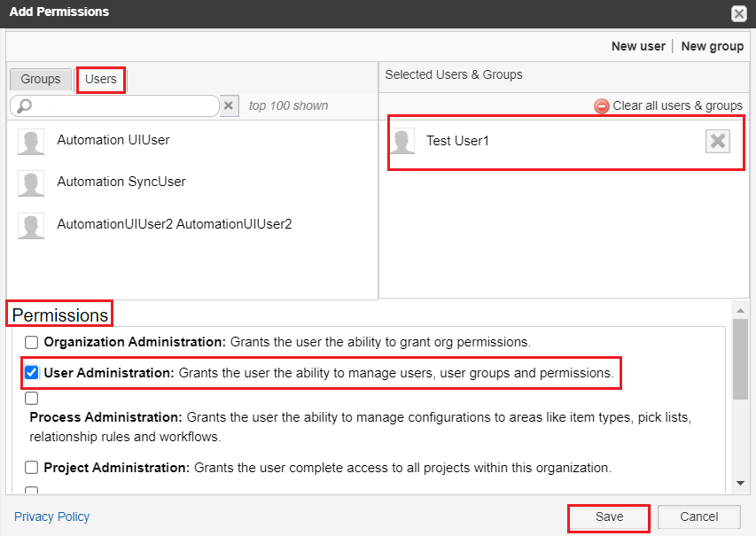The height and width of the screenshot is (536, 756).
Task: Enable the Organization Administration checkbox
Action: (x=31, y=342)
